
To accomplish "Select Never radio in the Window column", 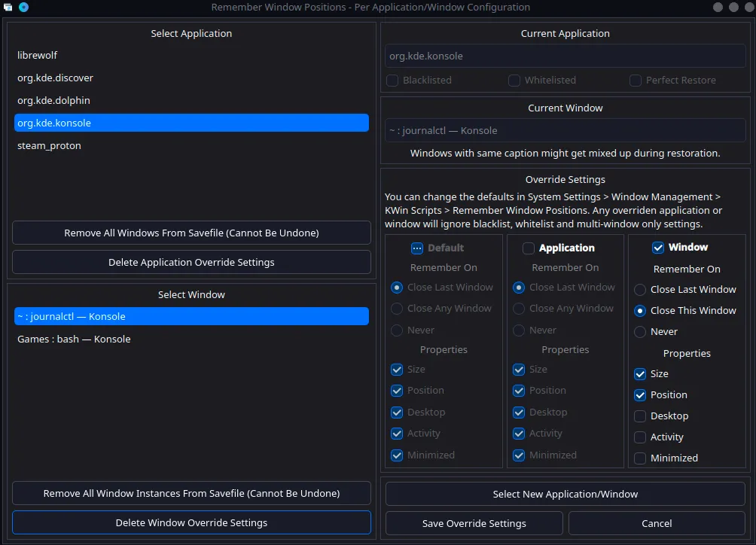I will click(x=640, y=332).
